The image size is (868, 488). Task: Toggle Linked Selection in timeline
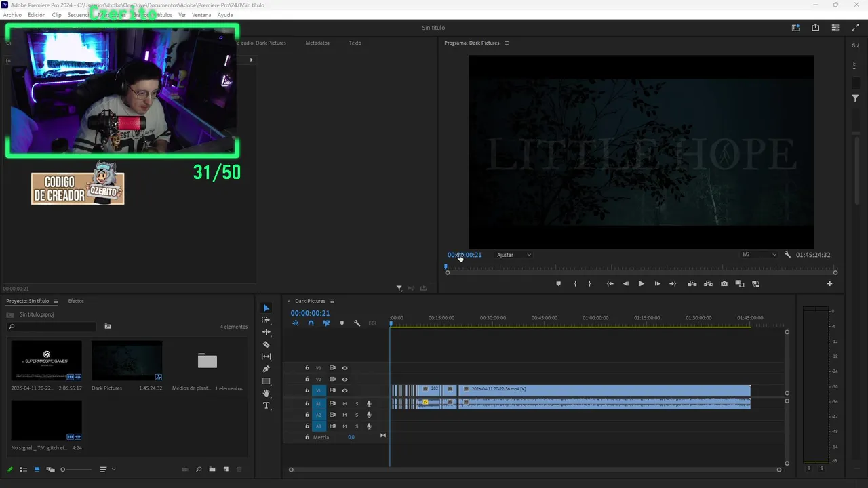click(x=326, y=323)
